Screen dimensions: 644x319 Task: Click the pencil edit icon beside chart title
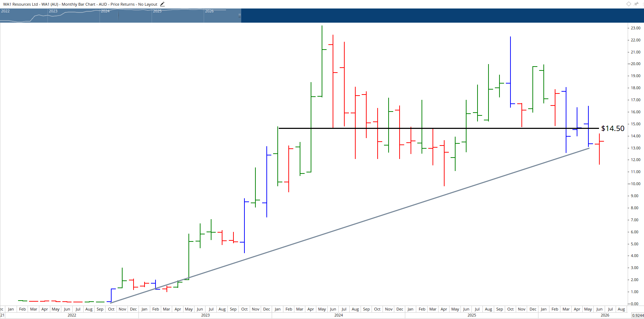tap(162, 4)
